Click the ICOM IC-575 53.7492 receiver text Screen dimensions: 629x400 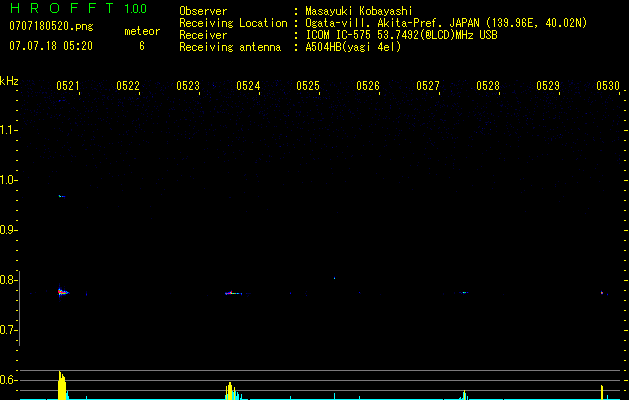coord(401,35)
